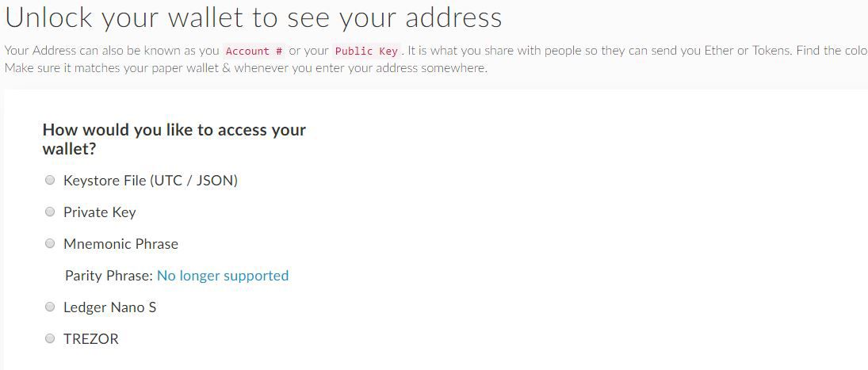
Task: Click the "Mnemonic Phrase" label text
Action: pyautogui.click(x=120, y=244)
